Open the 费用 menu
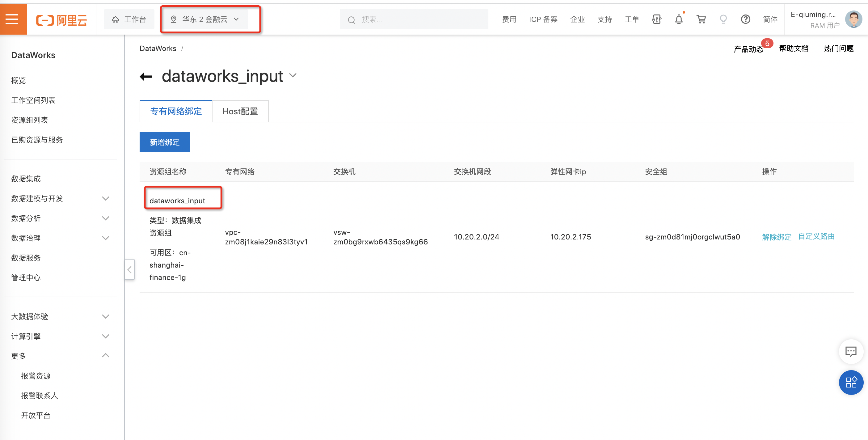The width and height of the screenshot is (868, 440). click(x=509, y=19)
